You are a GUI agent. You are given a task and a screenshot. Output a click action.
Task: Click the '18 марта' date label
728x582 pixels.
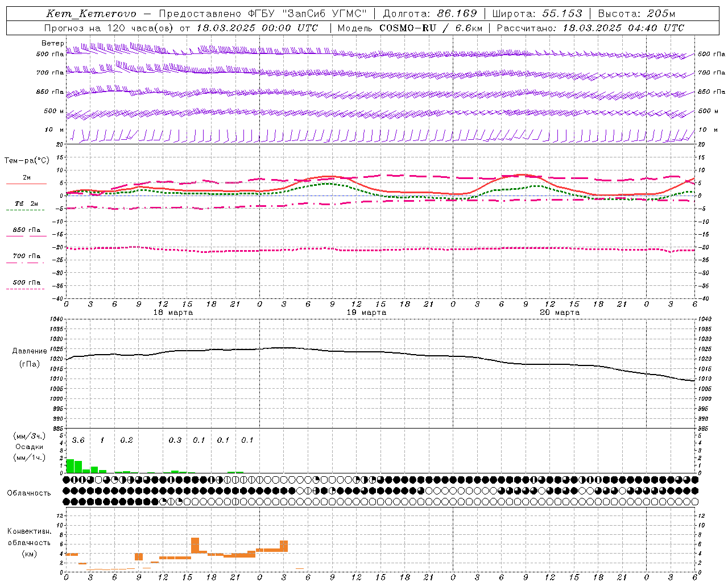tap(173, 313)
